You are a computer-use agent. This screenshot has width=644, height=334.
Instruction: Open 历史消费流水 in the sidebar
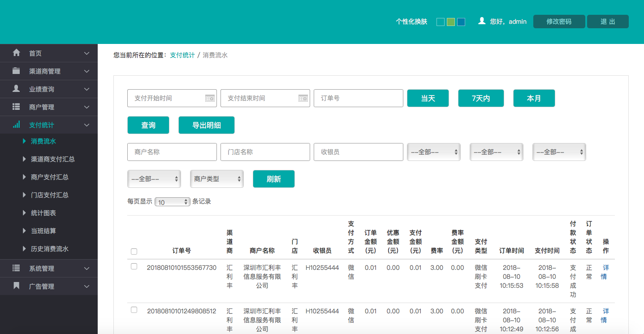tap(50, 249)
